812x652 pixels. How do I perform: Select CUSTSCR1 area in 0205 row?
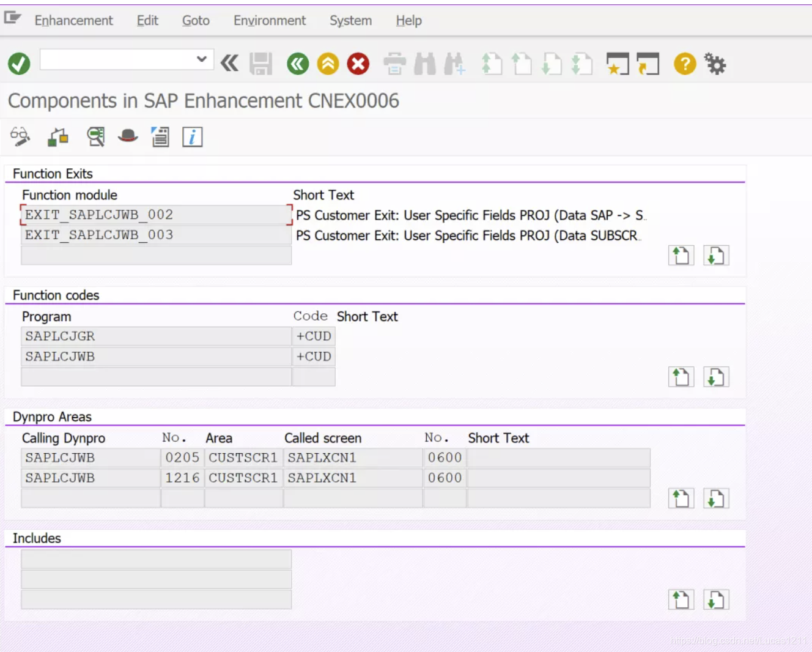click(x=244, y=458)
